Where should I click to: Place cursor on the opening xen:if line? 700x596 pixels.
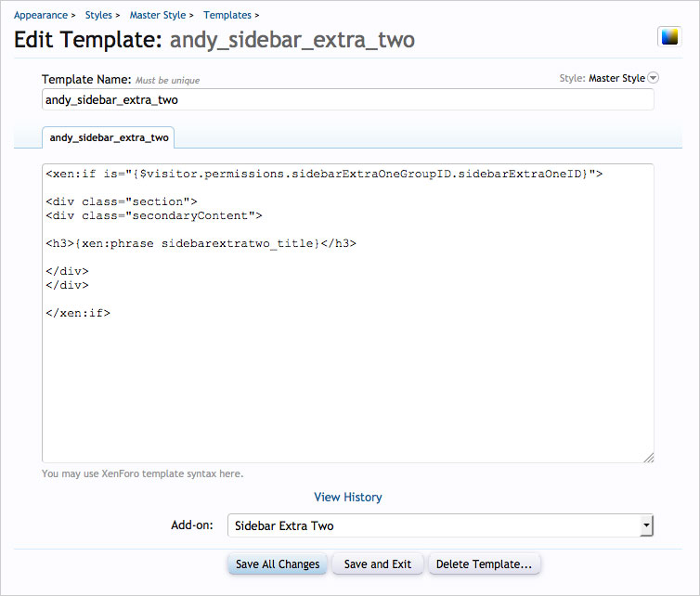coord(324,174)
